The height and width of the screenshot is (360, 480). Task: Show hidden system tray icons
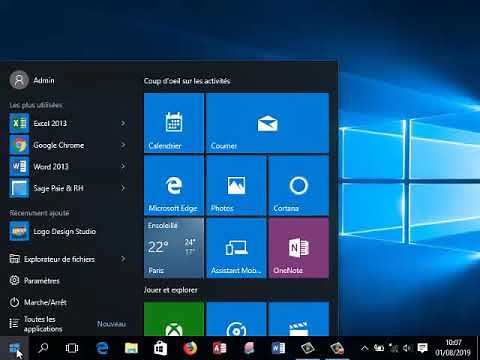click(x=364, y=348)
